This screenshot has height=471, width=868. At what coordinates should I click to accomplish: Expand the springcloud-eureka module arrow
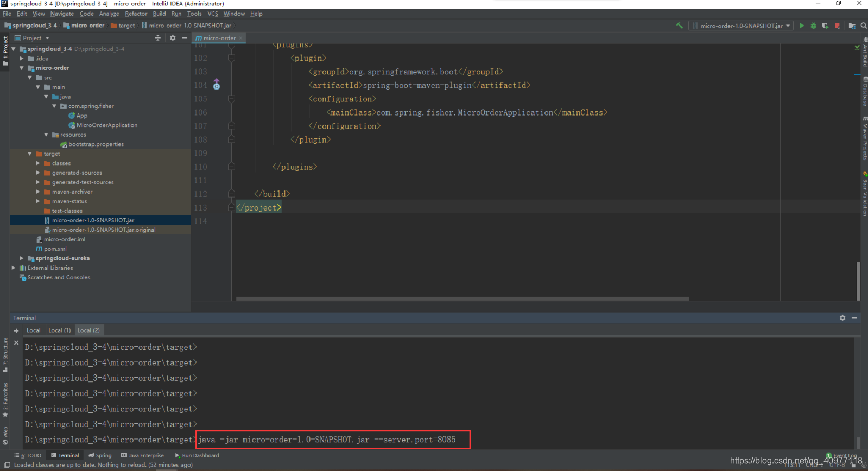coord(22,258)
